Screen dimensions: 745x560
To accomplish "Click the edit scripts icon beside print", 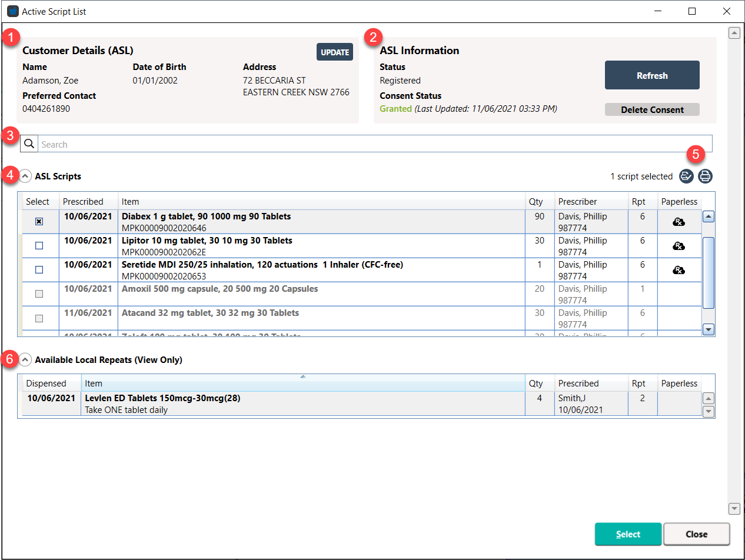I will point(686,176).
